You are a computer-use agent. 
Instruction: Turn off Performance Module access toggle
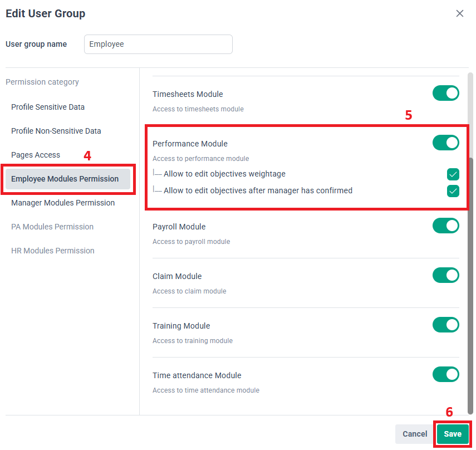click(x=445, y=143)
